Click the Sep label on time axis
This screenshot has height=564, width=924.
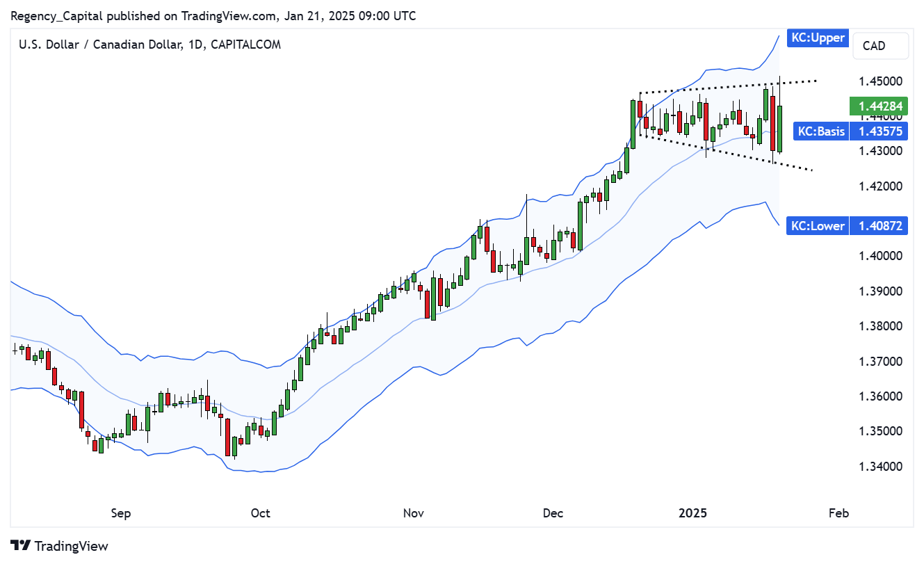tap(121, 513)
